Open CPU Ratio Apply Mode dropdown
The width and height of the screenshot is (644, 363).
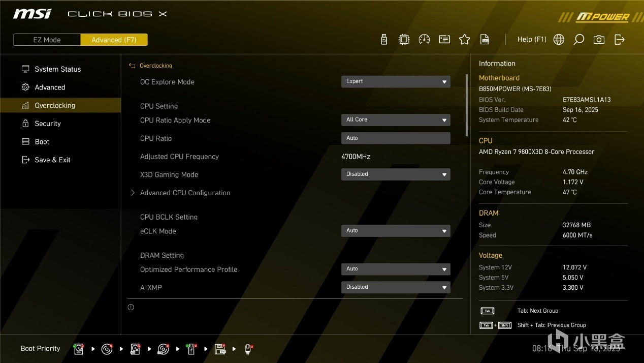[396, 120]
